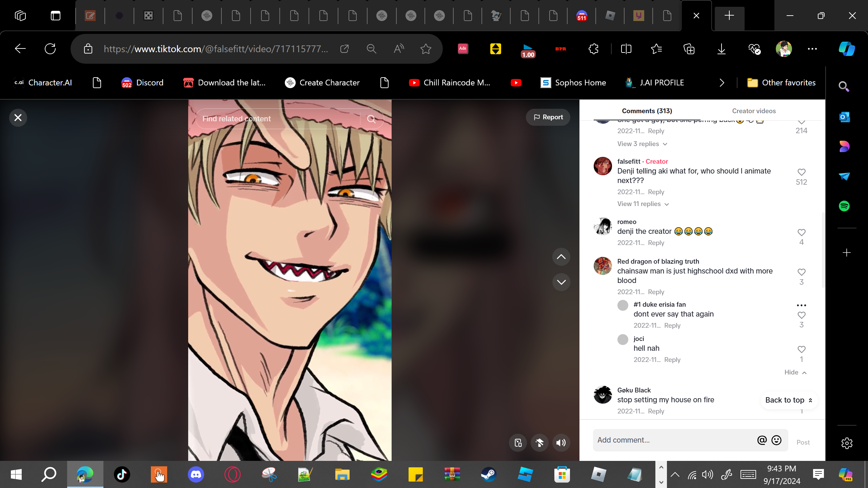Like falsefitt's creator comment
The width and height of the screenshot is (868, 488).
tap(801, 172)
